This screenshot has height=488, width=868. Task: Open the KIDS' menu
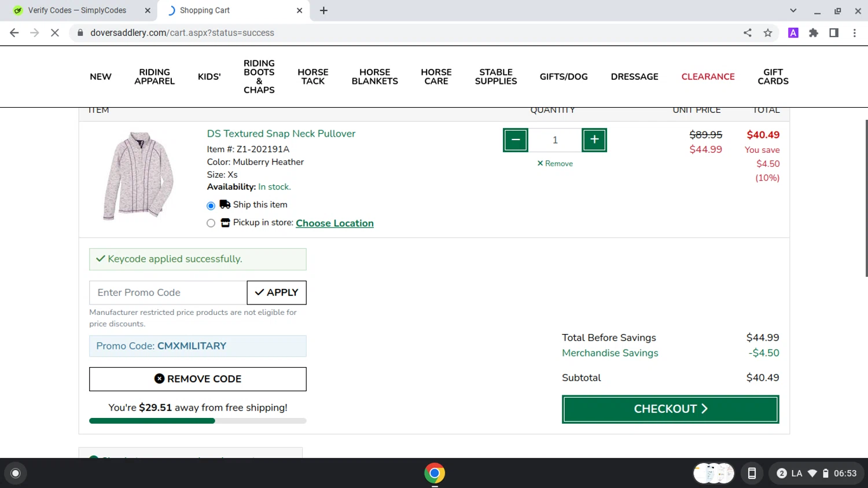[209, 77]
